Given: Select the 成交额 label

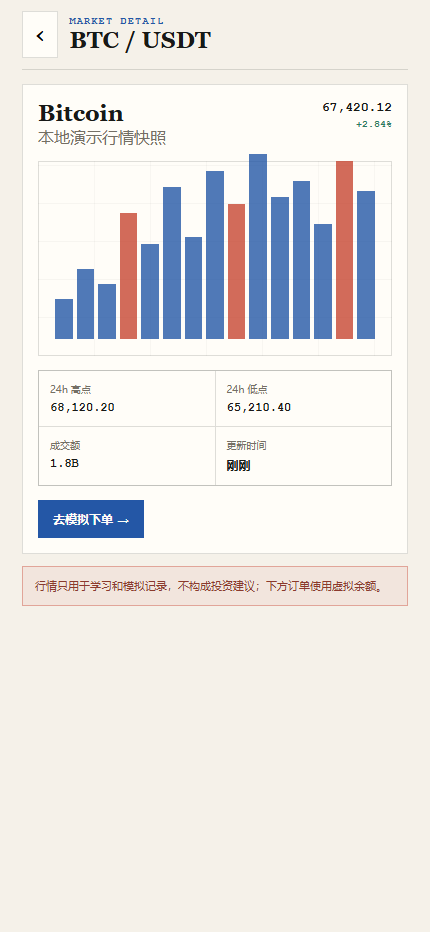Looking at the screenshot, I should pos(65,446).
